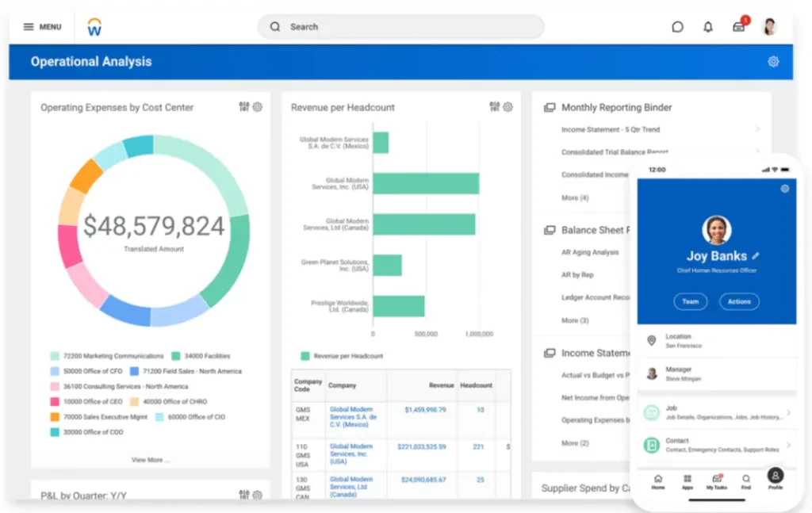Screen dimensions: 812x513
Task: Open gear on Revenue per Headcount card
Action: 508,107
